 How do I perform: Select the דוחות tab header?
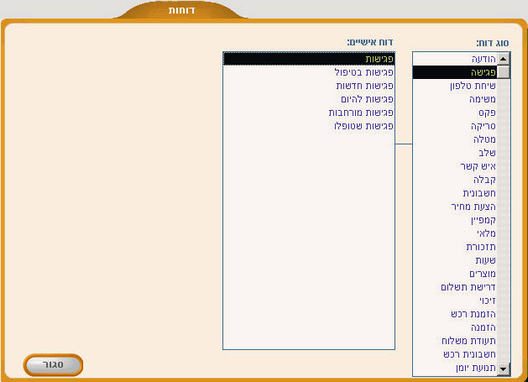pos(182,10)
